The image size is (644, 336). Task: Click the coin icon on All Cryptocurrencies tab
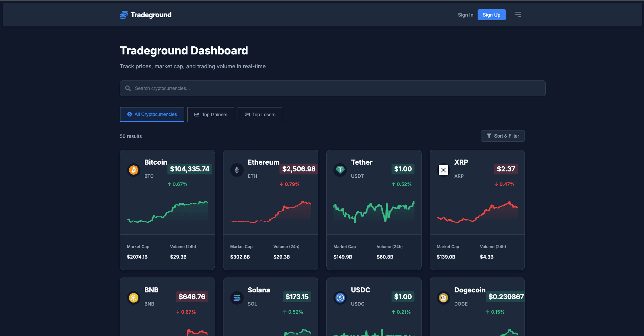130,114
